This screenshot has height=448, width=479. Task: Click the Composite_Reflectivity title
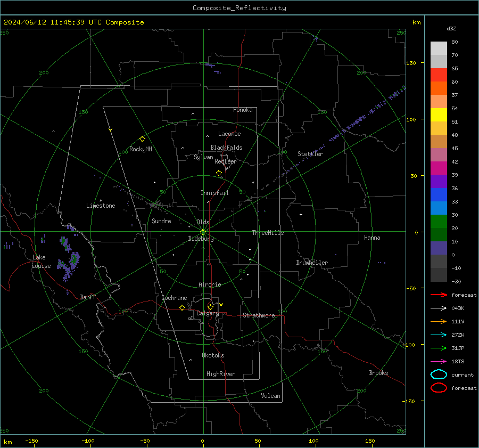click(240, 8)
